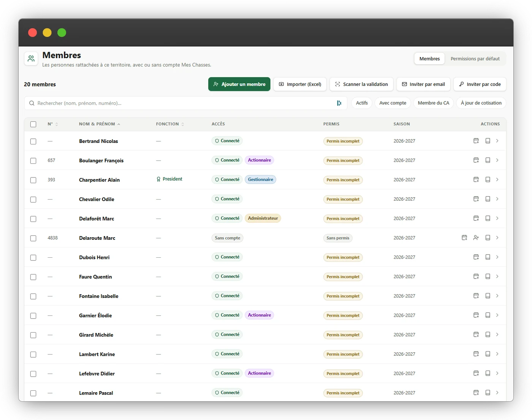The width and height of the screenshot is (532, 420).
Task: Tick the checkbox for Girard Michèle
Action: [33, 335]
